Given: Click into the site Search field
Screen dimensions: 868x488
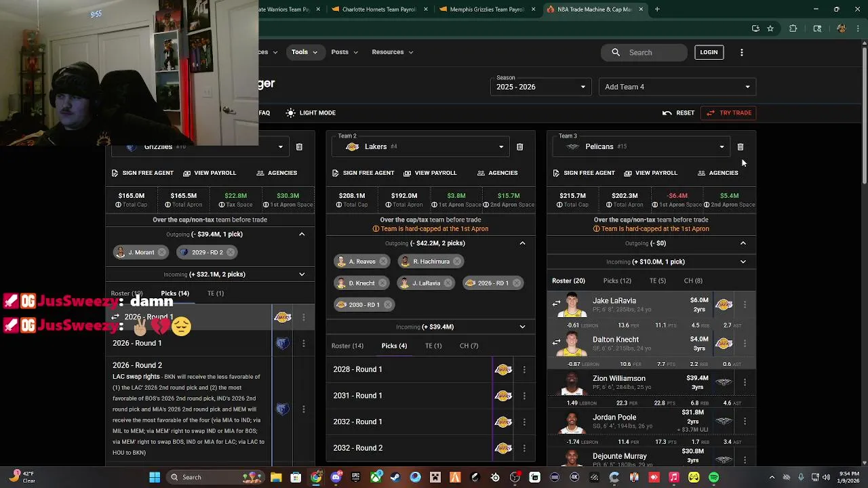Looking at the screenshot, I should [644, 52].
